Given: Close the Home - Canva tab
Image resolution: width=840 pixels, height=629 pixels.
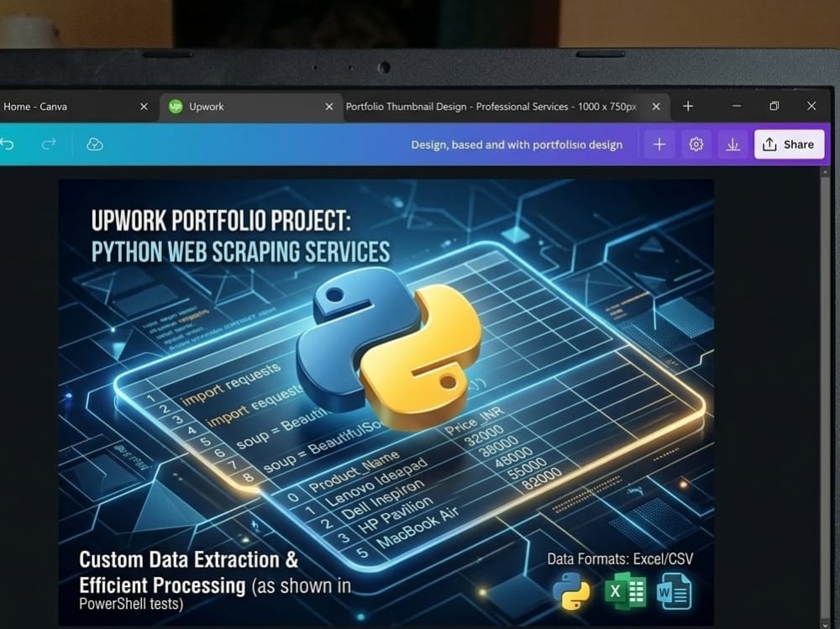Looking at the screenshot, I should coord(144,107).
